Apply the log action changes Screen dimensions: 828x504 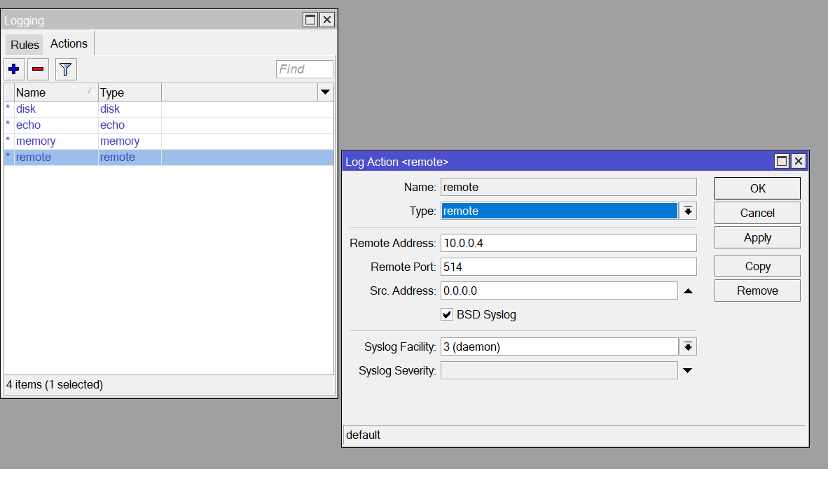click(757, 237)
